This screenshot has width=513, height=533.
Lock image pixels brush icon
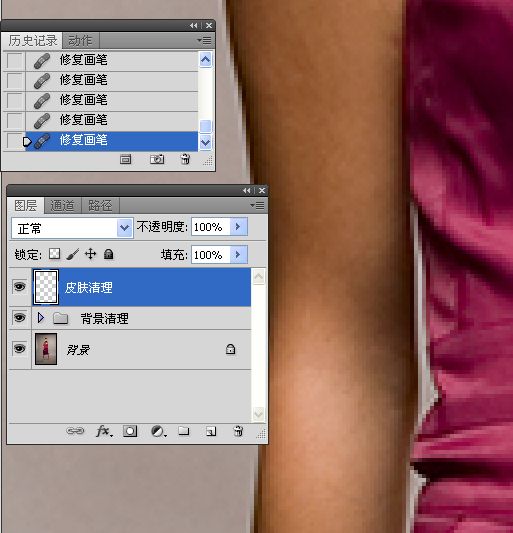tap(72, 254)
